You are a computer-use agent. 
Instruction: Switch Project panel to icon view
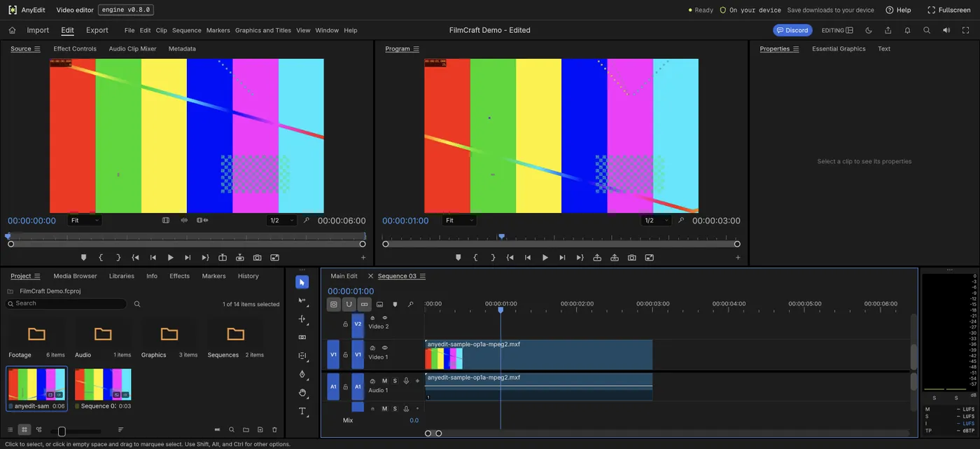[24, 429]
